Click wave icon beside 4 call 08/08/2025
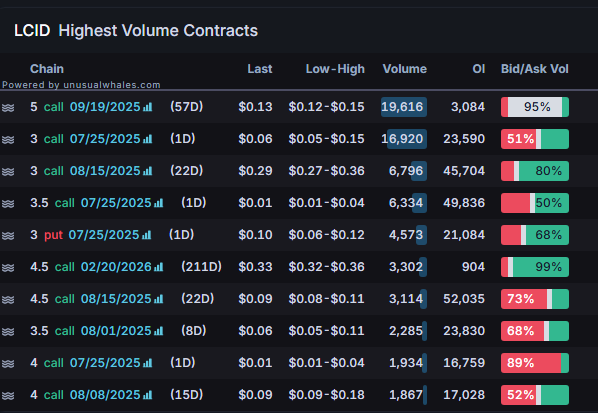The height and width of the screenshot is (413, 598). pos(8,396)
